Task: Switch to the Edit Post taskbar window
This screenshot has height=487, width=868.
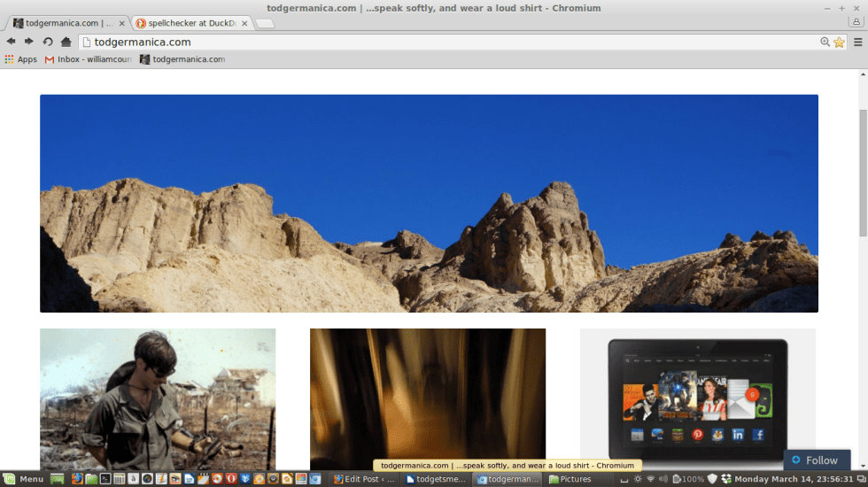Action: pos(365,479)
